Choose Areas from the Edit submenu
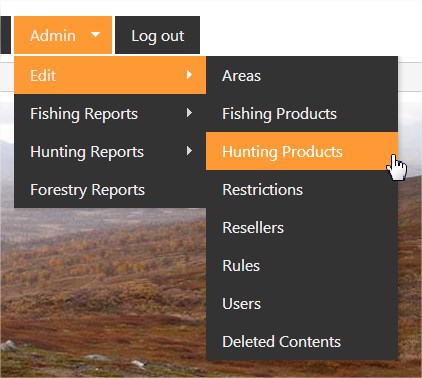The width and height of the screenshot is (422, 378). [302, 75]
